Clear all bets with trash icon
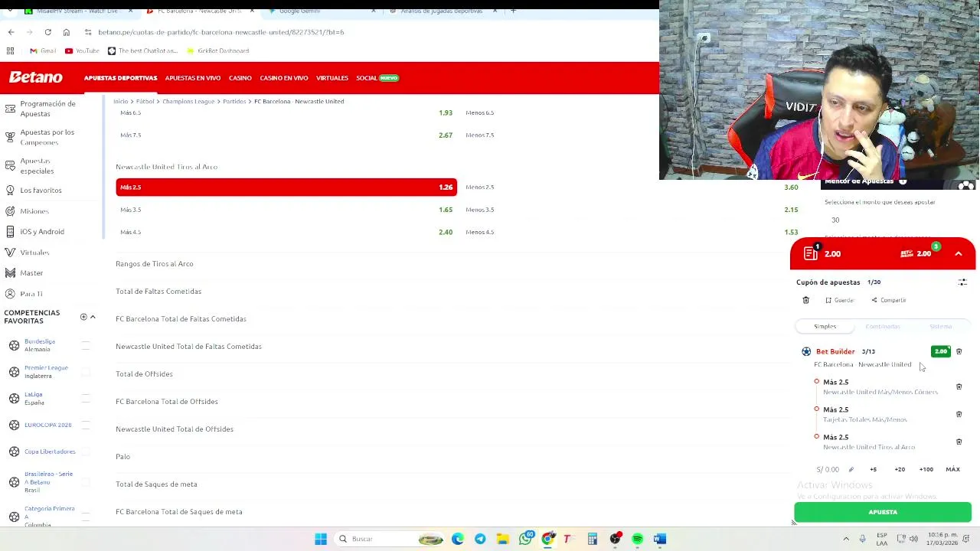980x551 pixels. [x=805, y=300]
